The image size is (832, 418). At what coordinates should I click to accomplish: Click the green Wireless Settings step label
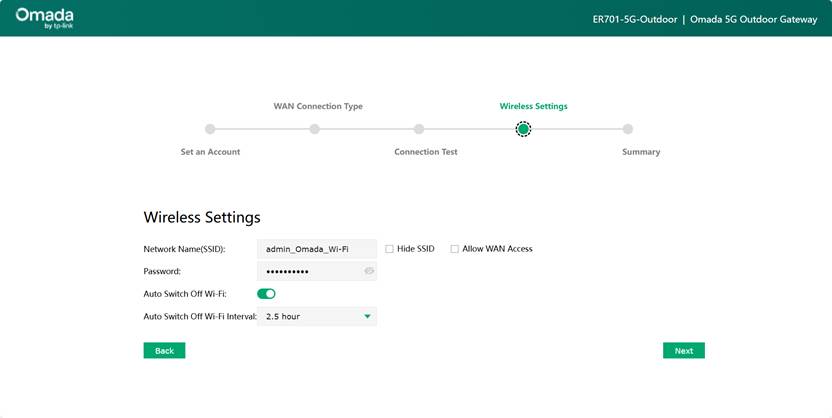click(x=533, y=106)
